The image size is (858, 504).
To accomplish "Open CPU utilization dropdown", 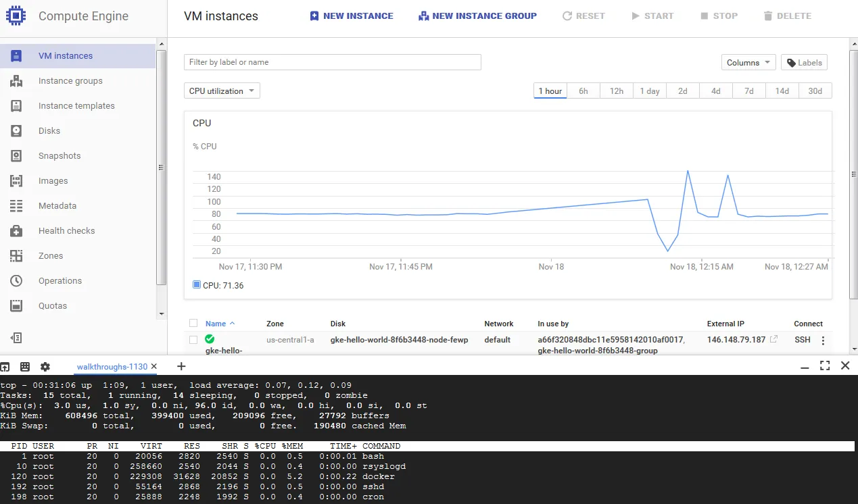I will tap(222, 91).
